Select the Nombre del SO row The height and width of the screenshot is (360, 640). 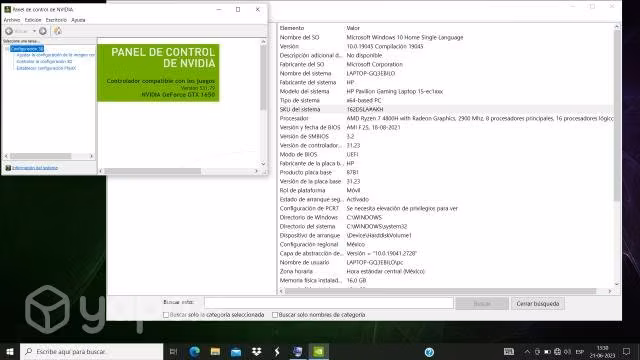pyautogui.click(x=445, y=37)
